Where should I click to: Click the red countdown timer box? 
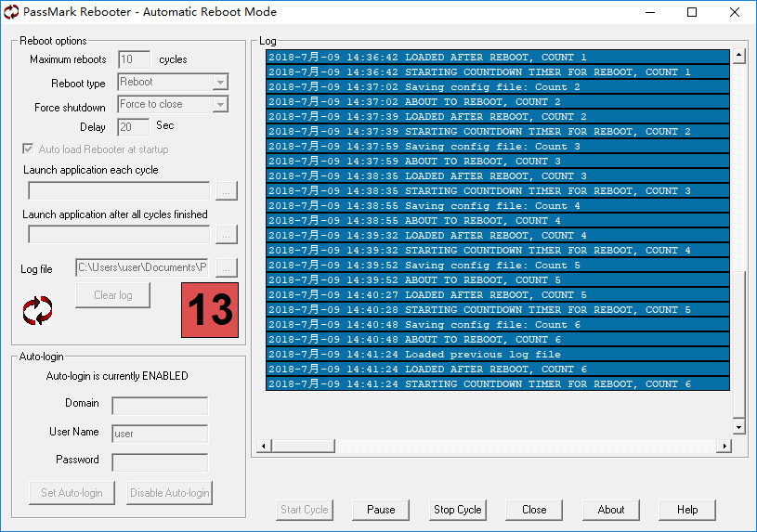[x=209, y=310]
